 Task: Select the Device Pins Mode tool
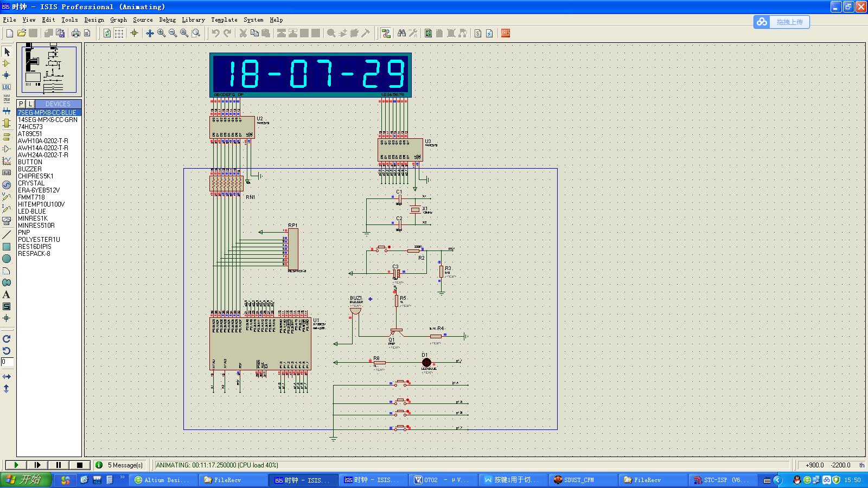7,149
